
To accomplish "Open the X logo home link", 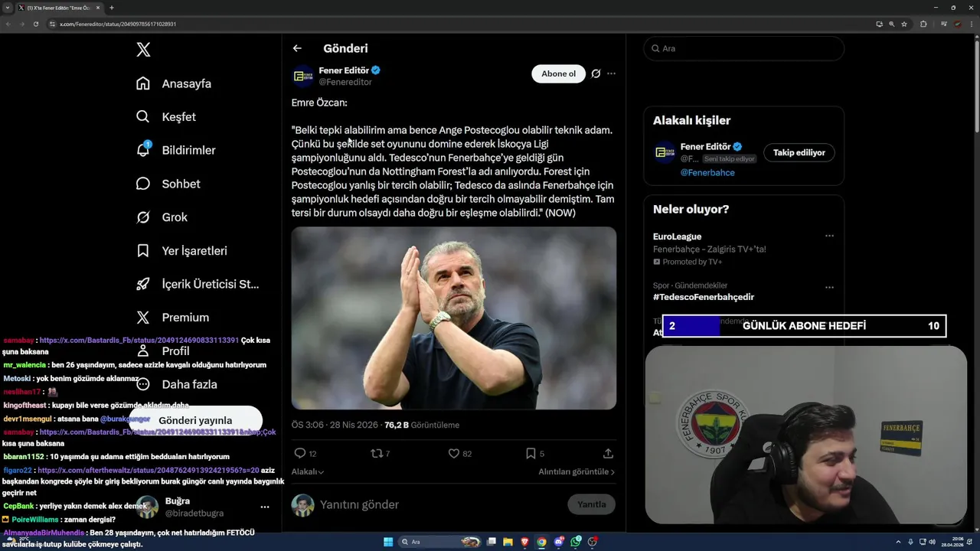I will [x=143, y=50].
